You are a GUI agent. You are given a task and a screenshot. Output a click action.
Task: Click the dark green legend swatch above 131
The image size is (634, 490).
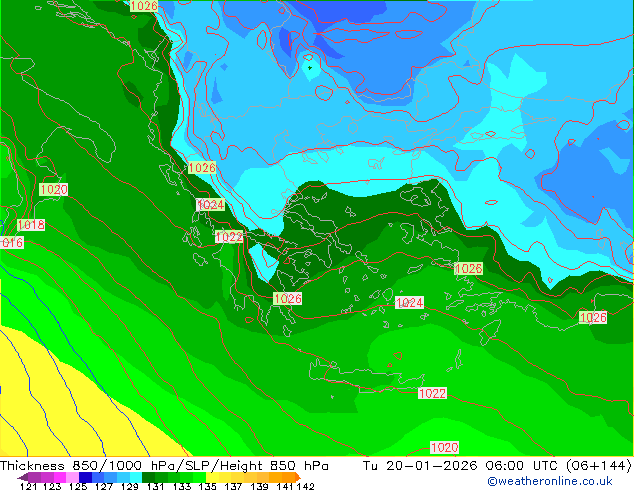(148, 477)
